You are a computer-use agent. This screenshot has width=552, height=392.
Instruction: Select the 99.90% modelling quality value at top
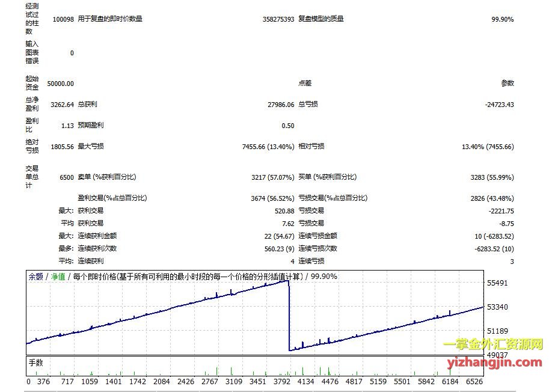pos(502,19)
